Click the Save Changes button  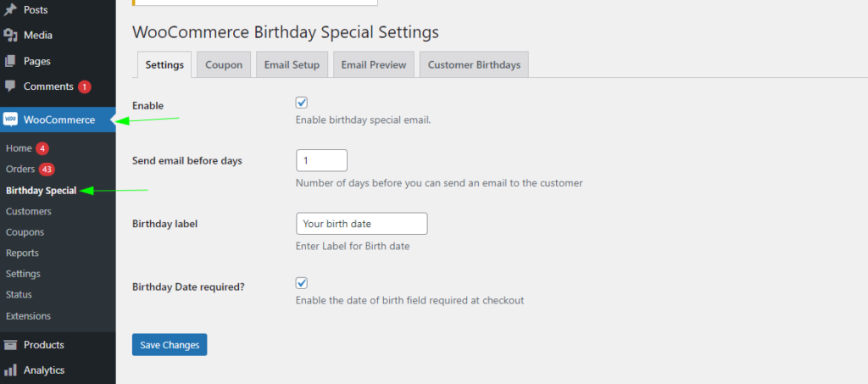(x=170, y=345)
